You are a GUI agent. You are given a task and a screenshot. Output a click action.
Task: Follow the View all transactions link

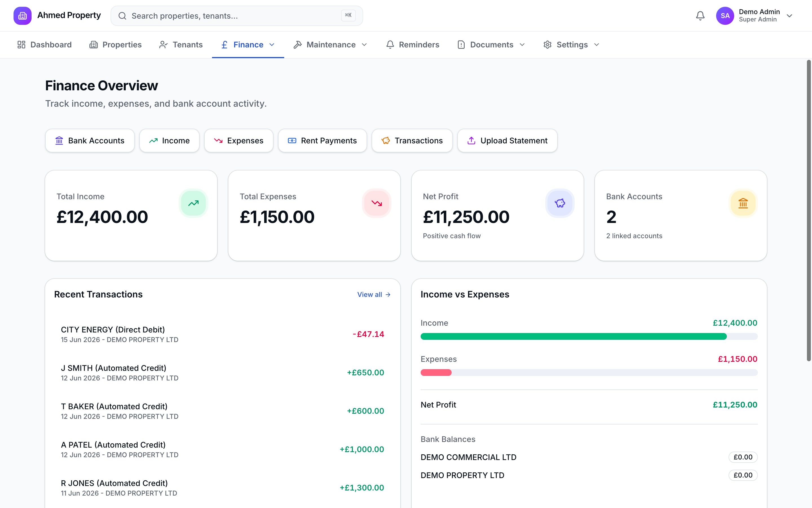point(374,295)
